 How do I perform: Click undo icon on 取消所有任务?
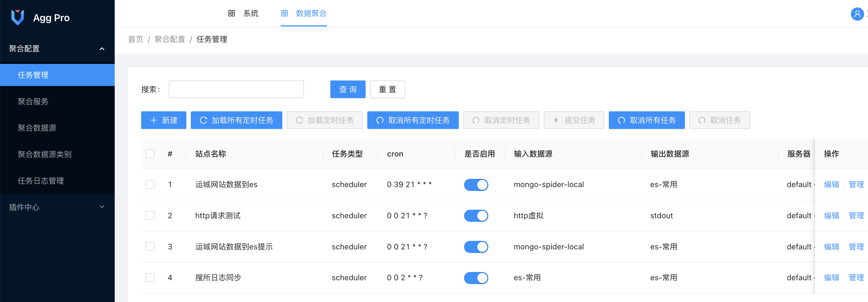(x=622, y=120)
